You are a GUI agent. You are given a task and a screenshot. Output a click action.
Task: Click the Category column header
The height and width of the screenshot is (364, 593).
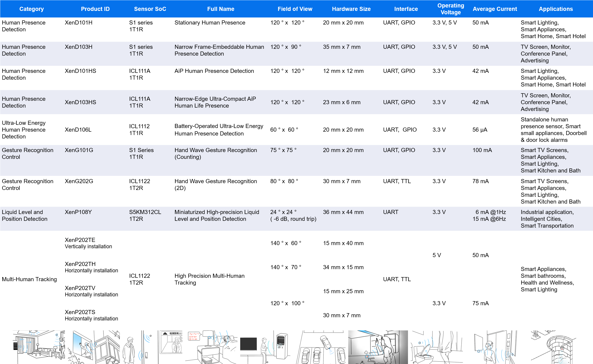[x=32, y=9]
